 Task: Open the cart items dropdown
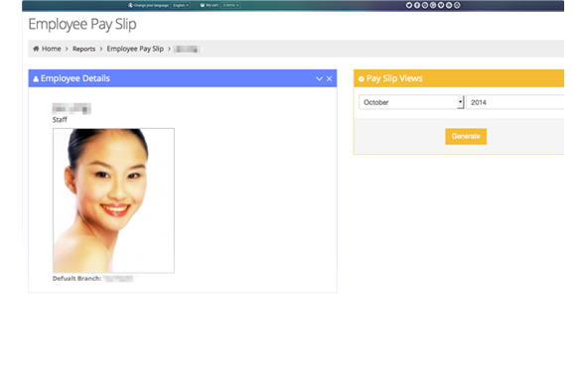click(230, 5)
